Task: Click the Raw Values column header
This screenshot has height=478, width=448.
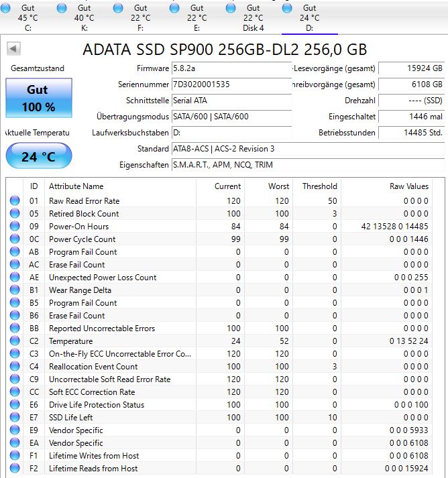Action: (386, 186)
